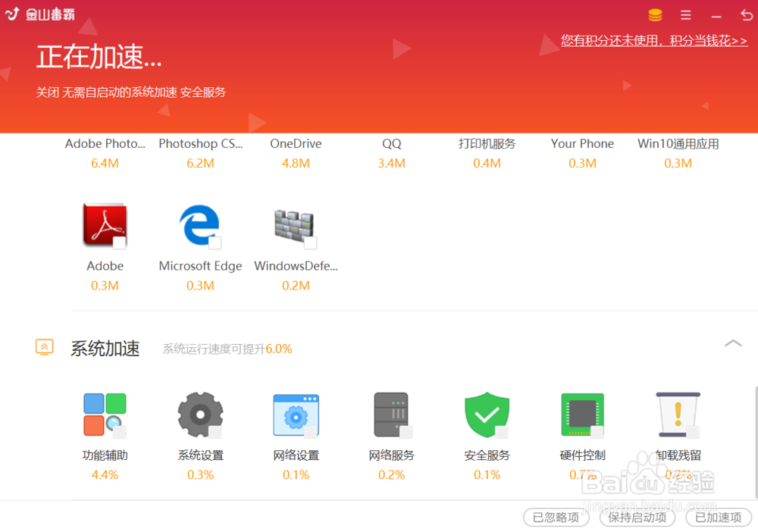Screen dimensions: 758x532
Task: Click the 金山毒霸 logo
Action: [x=40, y=14]
